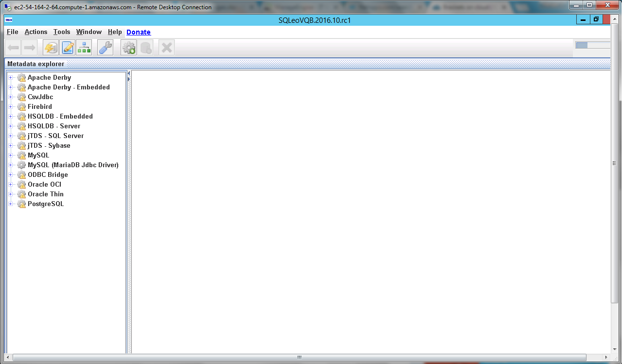Click the grey X delete toolbar icon
This screenshot has height=364, width=622.
(167, 48)
